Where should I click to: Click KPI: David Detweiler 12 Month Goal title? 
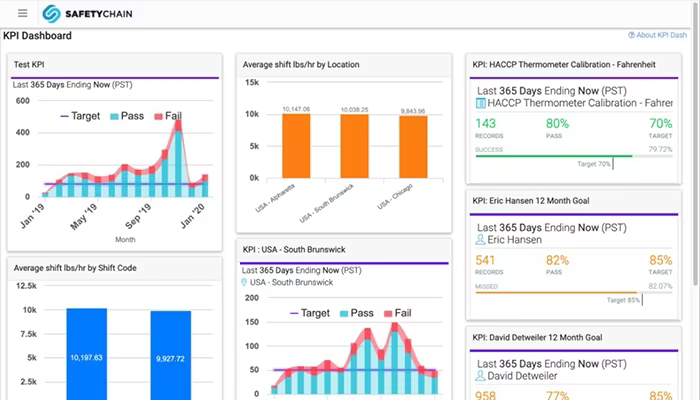[537, 338]
